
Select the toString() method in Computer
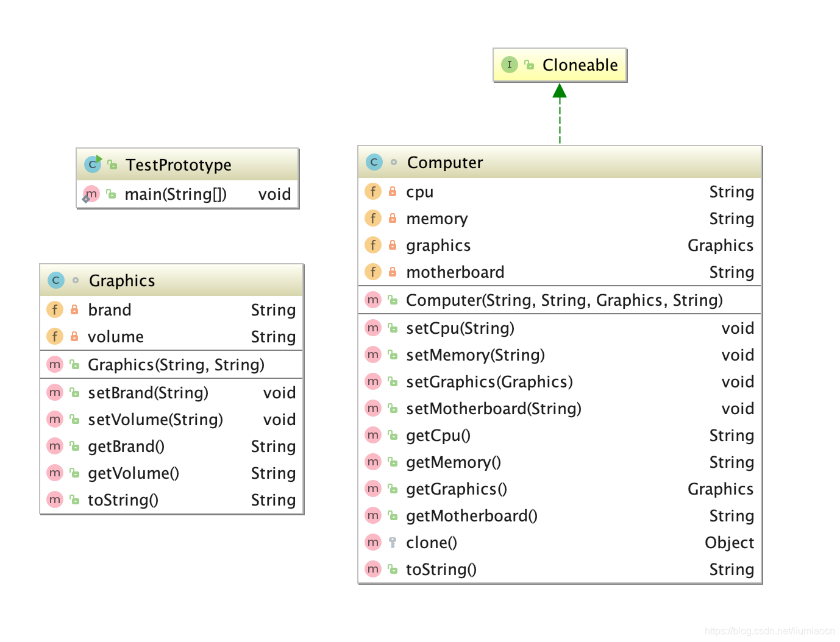[441, 570]
